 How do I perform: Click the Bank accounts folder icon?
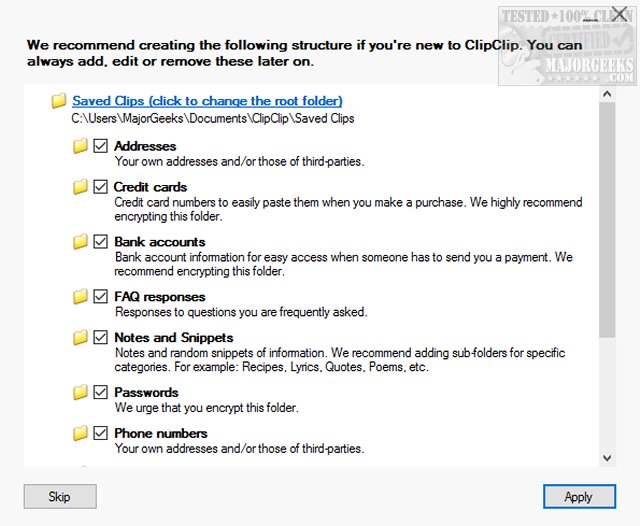(x=81, y=242)
